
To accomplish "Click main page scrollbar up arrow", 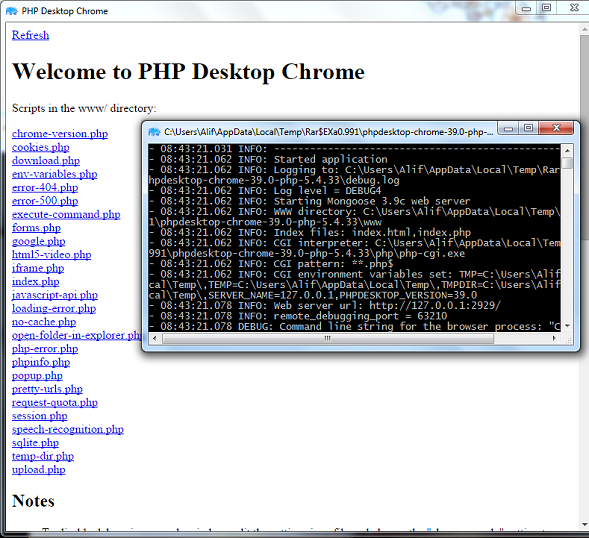I will coord(584,29).
